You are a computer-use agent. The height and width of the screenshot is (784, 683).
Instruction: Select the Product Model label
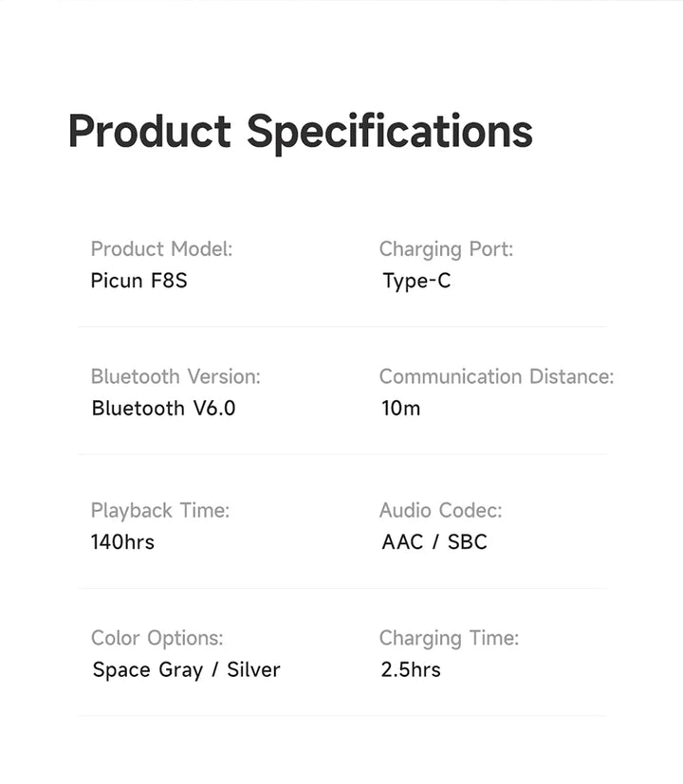pyautogui.click(x=161, y=249)
